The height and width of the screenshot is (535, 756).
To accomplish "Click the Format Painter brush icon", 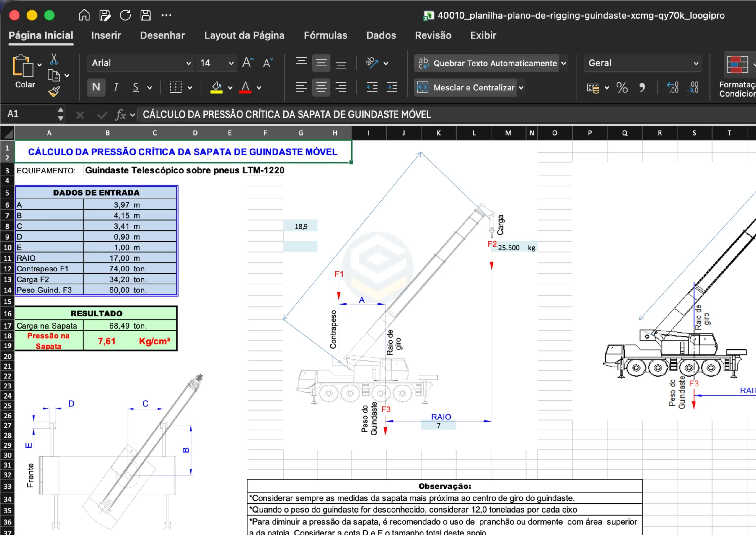I will pos(54,91).
